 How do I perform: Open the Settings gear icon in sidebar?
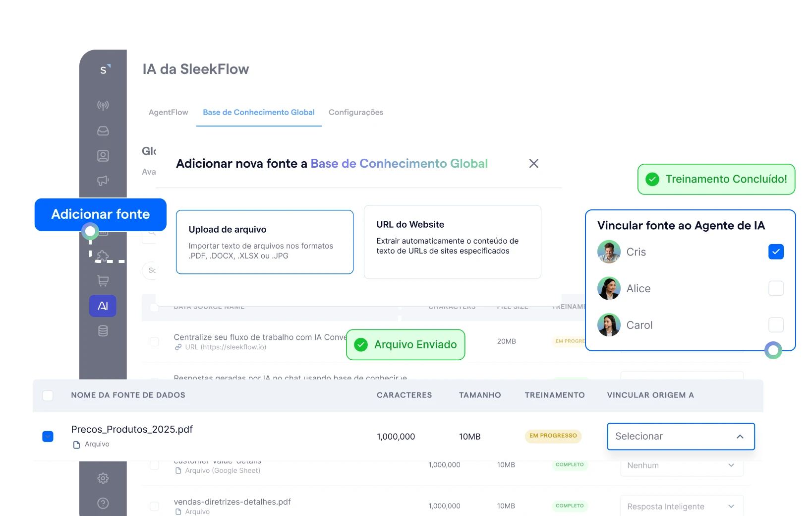tap(103, 478)
